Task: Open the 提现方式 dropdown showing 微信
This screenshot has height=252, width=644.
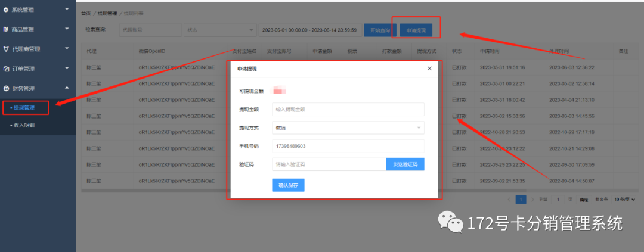Action: coord(348,127)
